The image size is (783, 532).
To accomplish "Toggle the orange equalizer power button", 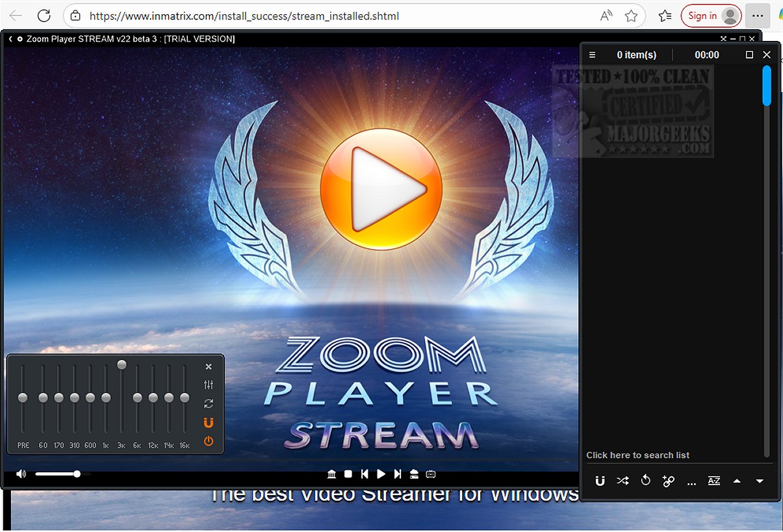I will tap(209, 442).
